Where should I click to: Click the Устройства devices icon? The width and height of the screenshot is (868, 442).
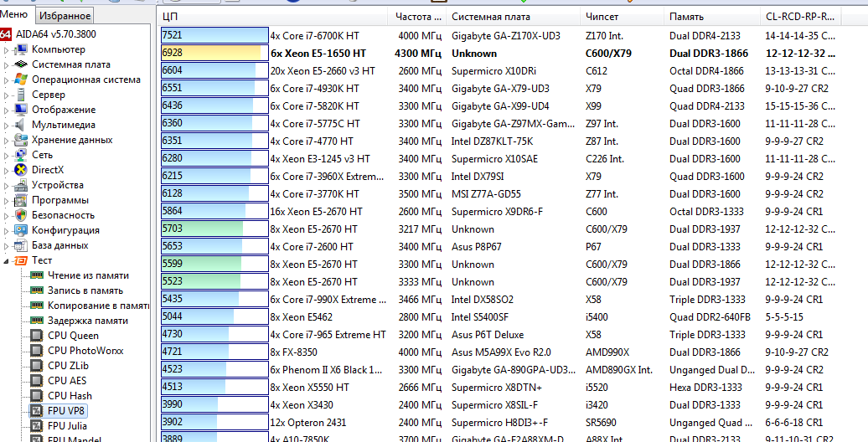tap(22, 185)
